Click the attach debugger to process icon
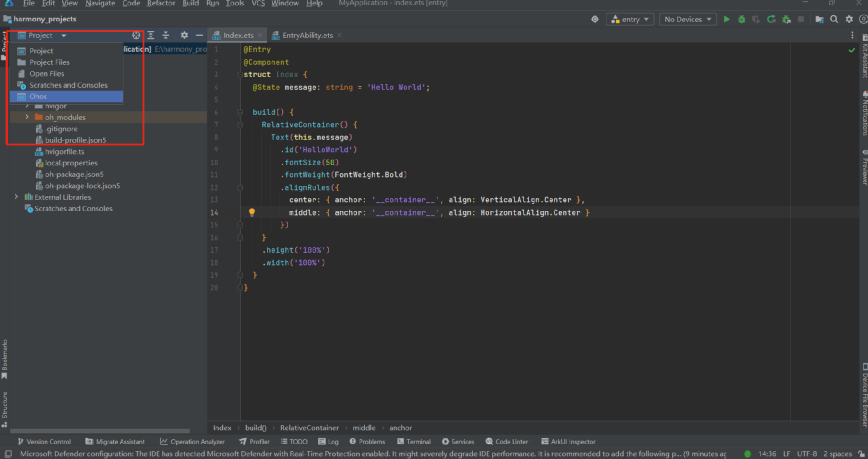This screenshot has height=459, width=868. click(786, 19)
